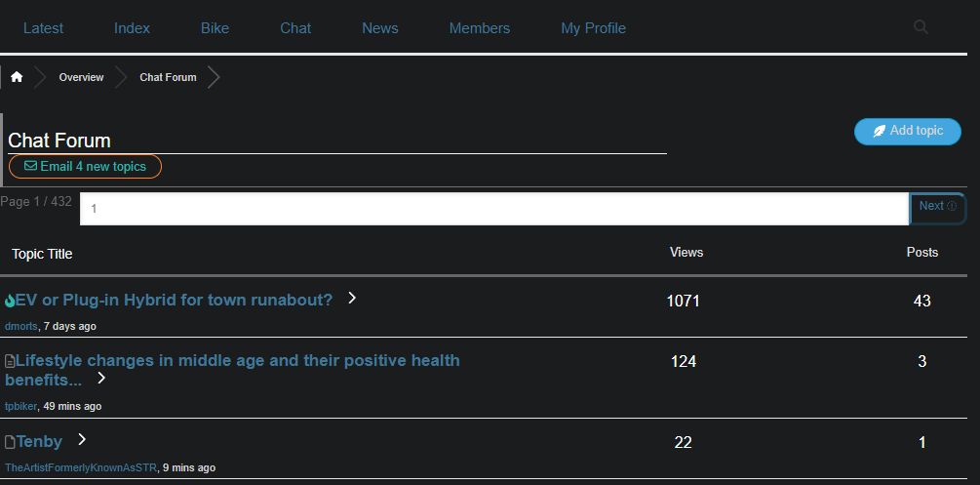Open the Chat menu item

click(x=295, y=28)
